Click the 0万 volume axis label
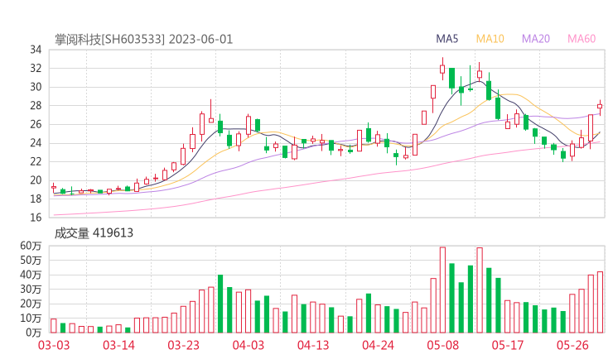The height and width of the screenshot is (364, 613). point(34,333)
